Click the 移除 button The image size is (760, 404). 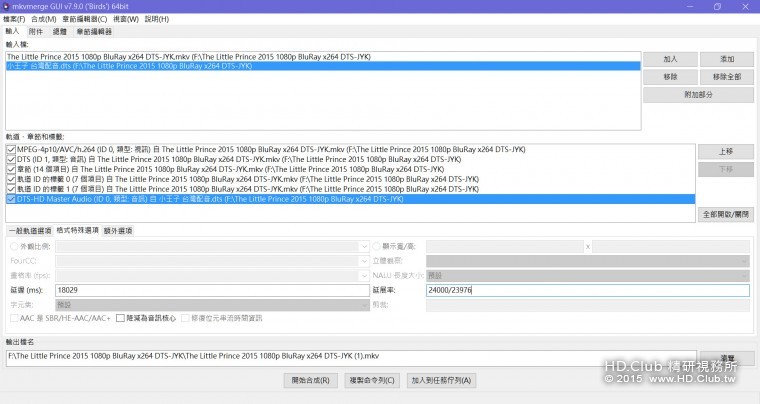(x=670, y=77)
